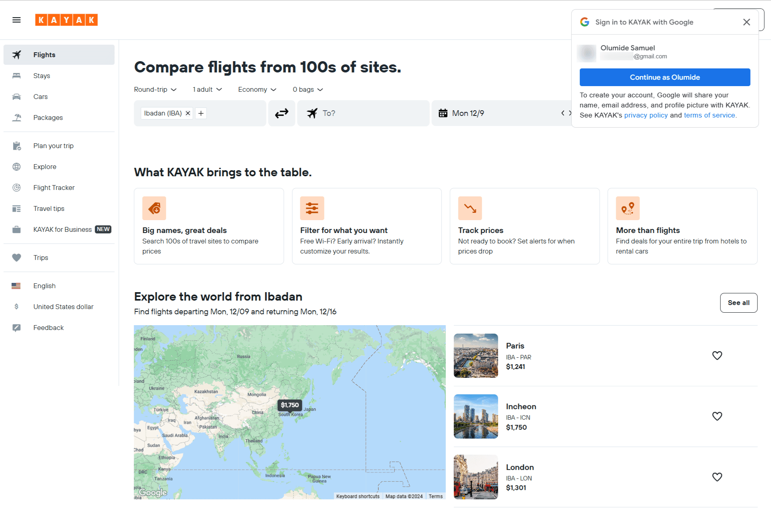
Task: Open KAYAK's privacy policy link
Action: 646,115
